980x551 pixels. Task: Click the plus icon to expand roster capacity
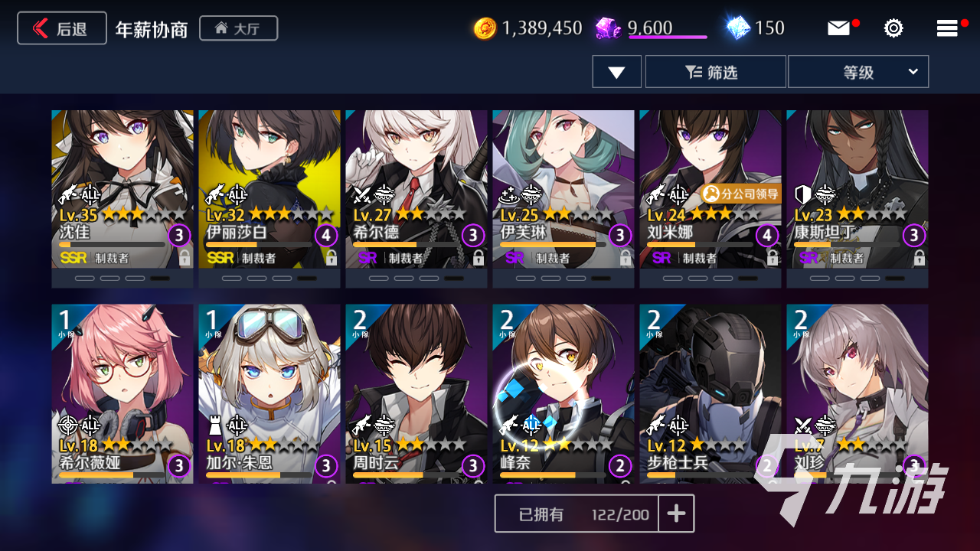click(x=676, y=514)
